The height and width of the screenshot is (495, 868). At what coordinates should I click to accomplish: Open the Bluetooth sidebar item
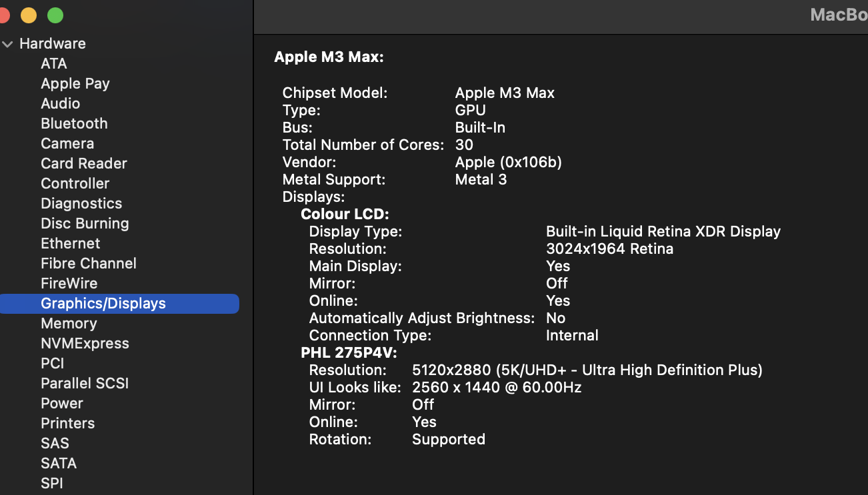74,123
